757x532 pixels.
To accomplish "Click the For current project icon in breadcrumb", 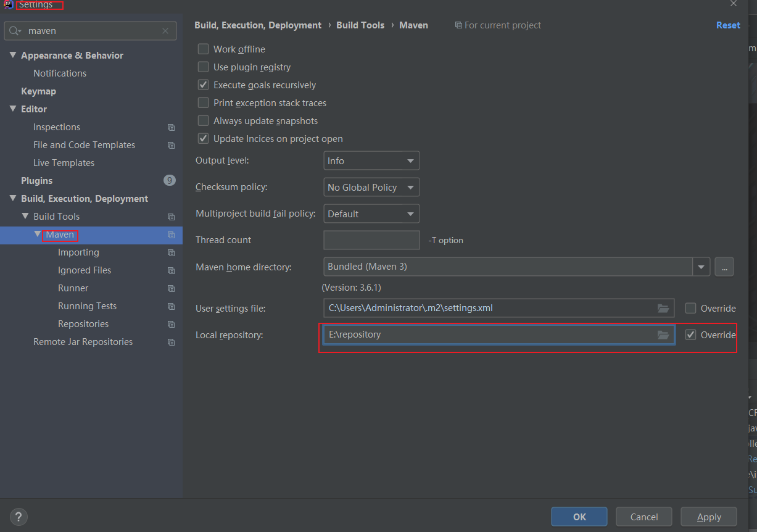I will [458, 25].
